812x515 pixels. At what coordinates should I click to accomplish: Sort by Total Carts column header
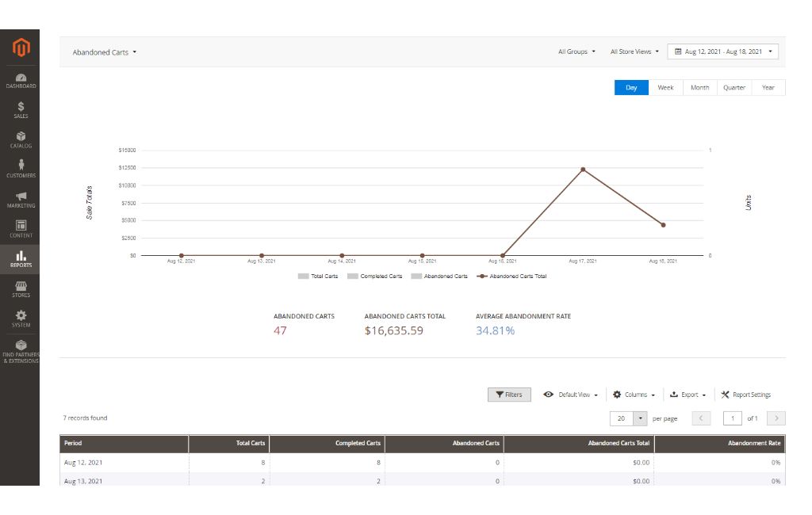pos(229,444)
